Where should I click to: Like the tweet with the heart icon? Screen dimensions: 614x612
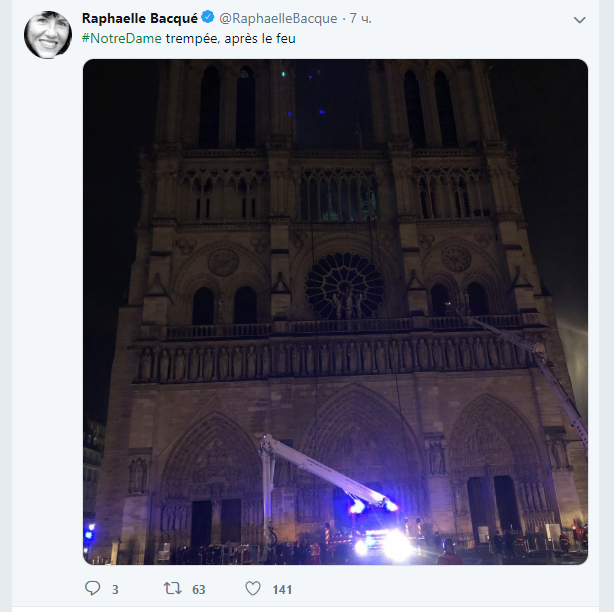(253, 589)
